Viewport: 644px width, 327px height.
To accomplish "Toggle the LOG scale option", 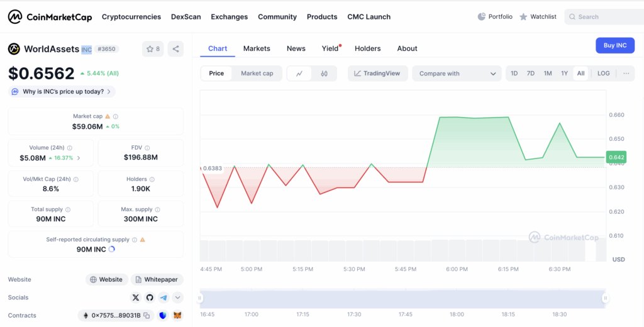I will [x=603, y=74].
